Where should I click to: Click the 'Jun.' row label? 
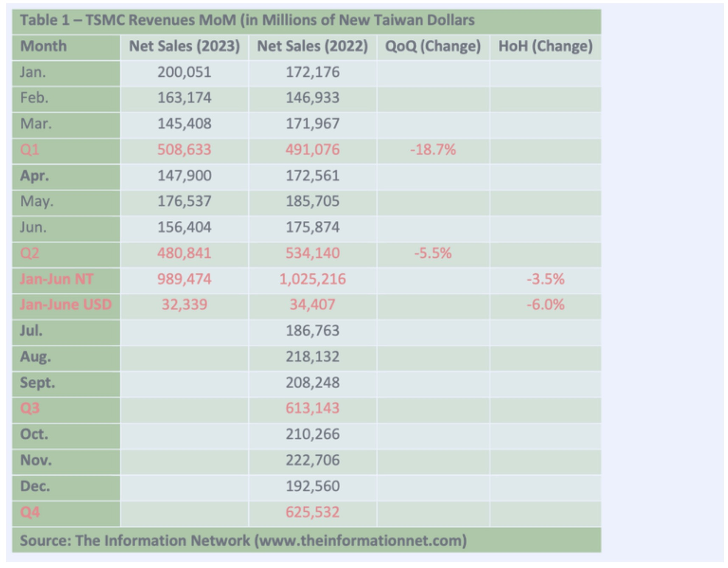pyautogui.click(x=34, y=227)
